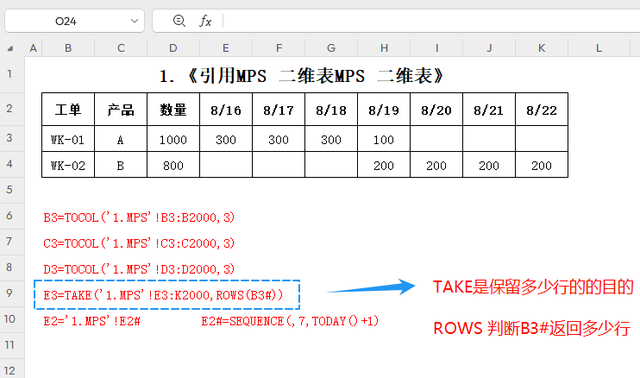Select the 数量 header cell

(173, 109)
